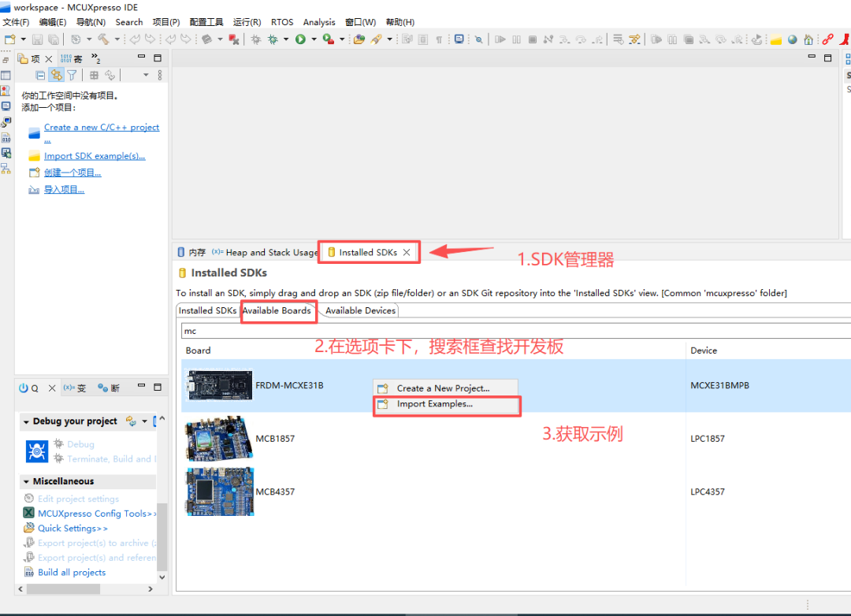Click the Suspend pause toolbar icon
This screenshot has height=616, width=851.
517,39
